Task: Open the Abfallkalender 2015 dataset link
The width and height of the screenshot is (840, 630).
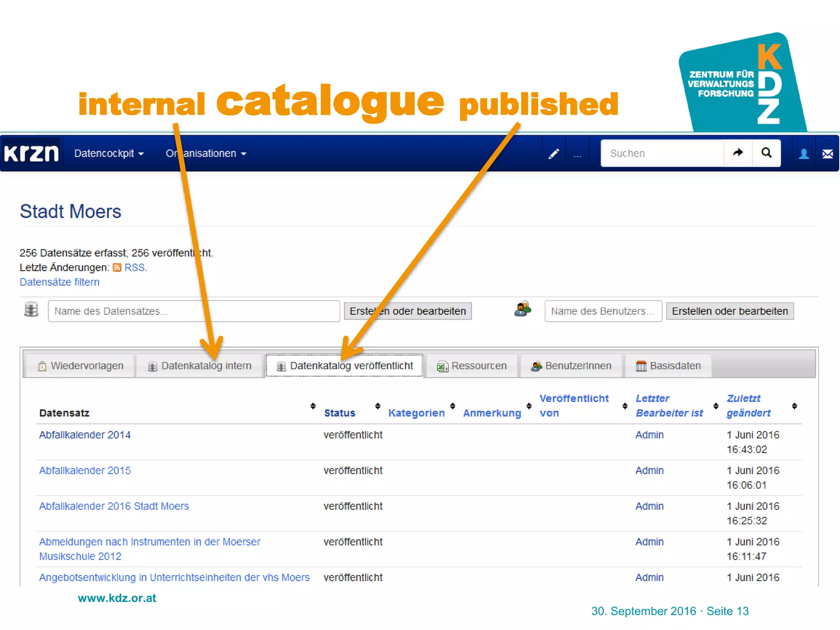Action: 84,470
